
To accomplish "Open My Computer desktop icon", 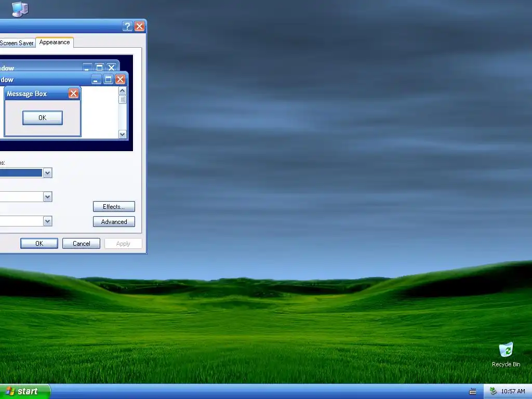I will pos(20,9).
